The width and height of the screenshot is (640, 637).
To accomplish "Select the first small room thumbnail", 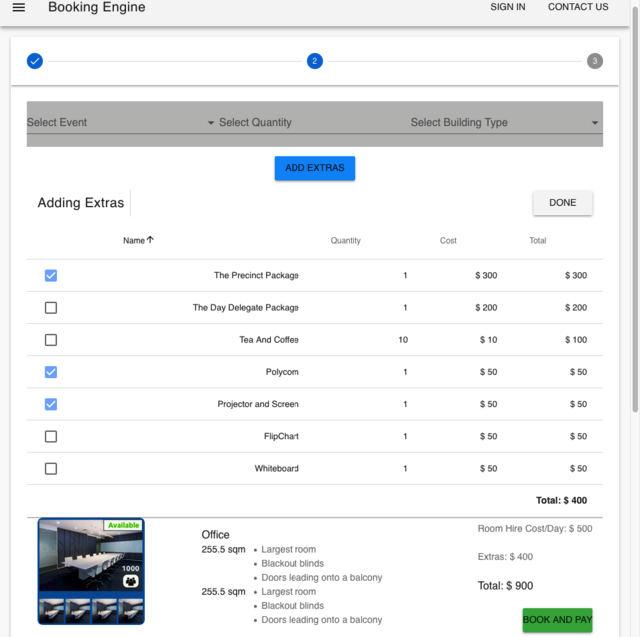I will pyautogui.click(x=51, y=610).
